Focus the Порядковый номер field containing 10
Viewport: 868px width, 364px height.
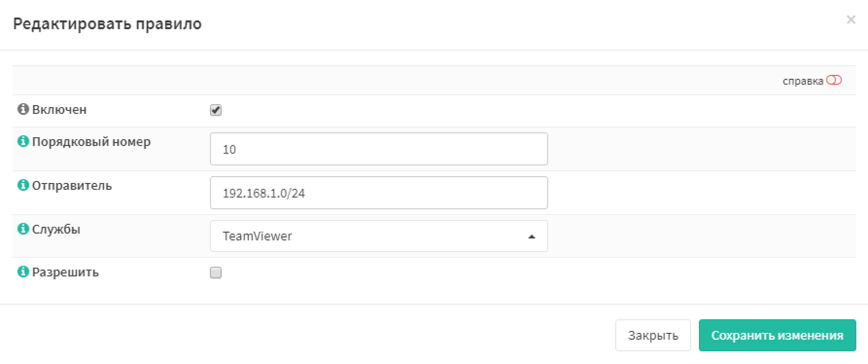379,149
